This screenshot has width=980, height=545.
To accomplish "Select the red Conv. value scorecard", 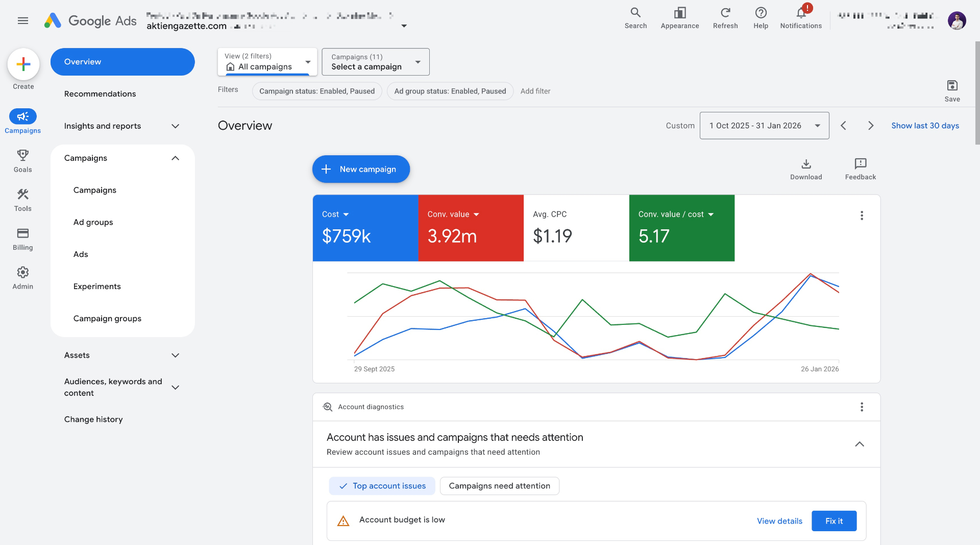I will (471, 228).
